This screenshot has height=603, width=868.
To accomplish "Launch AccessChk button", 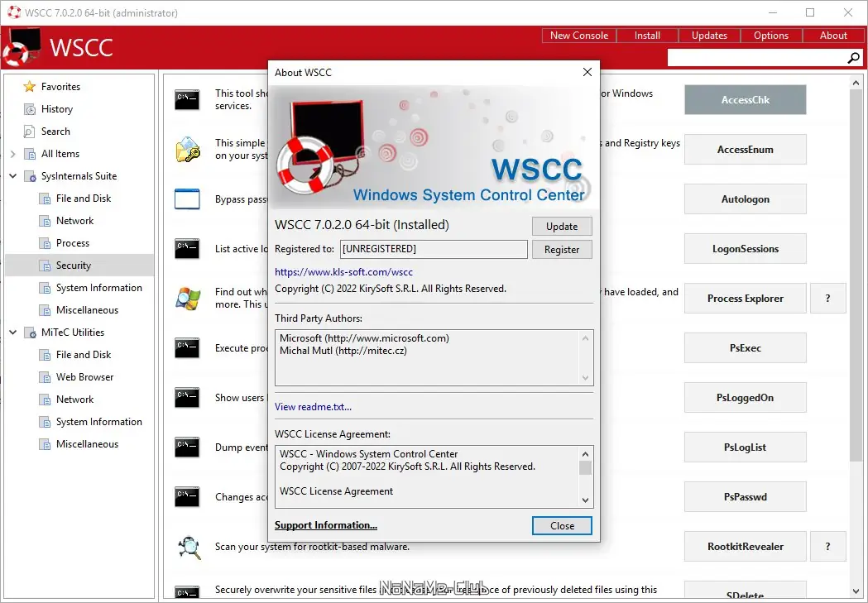I will click(745, 99).
